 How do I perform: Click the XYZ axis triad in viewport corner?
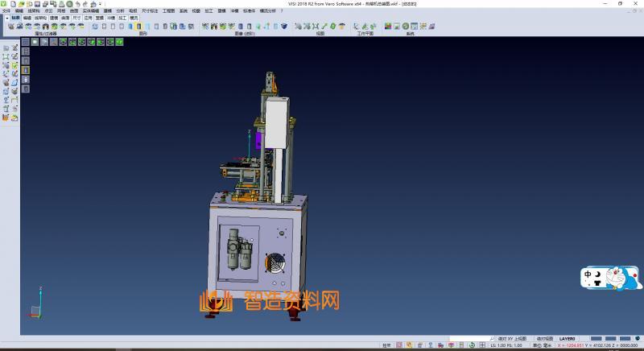click(36, 304)
